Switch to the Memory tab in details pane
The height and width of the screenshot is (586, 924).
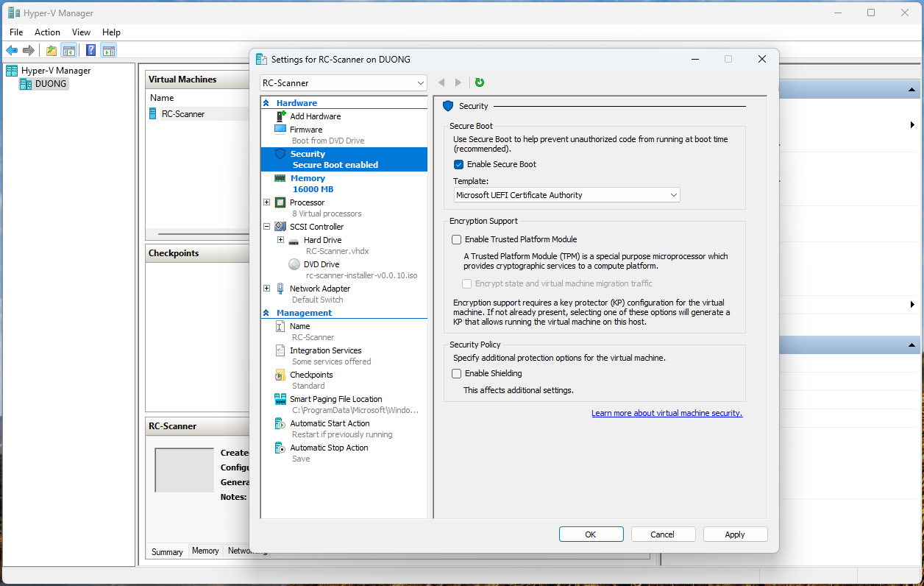(x=205, y=551)
